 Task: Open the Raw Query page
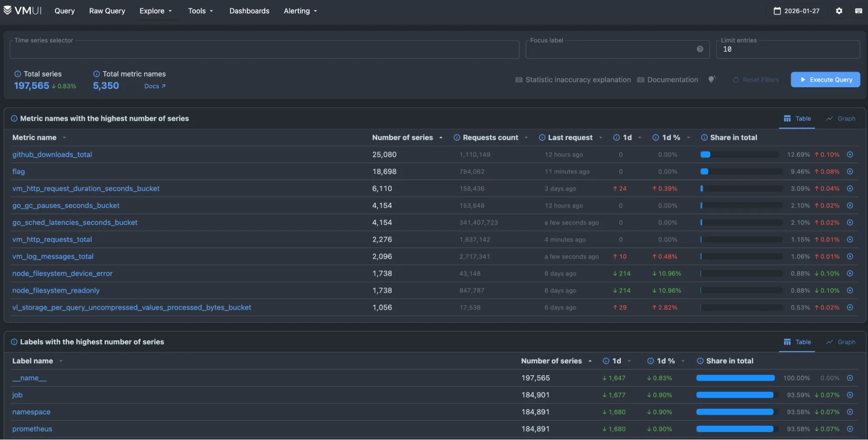click(x=107, y=11)
